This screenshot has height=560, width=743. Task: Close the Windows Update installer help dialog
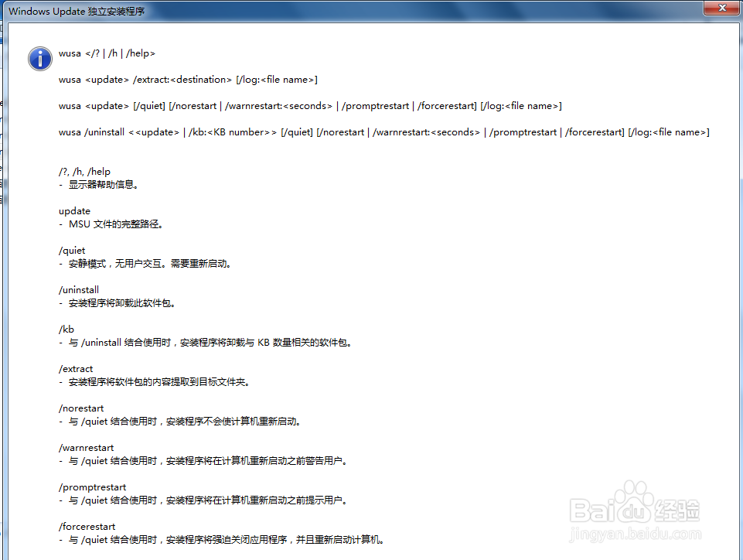tap(721, 8)
